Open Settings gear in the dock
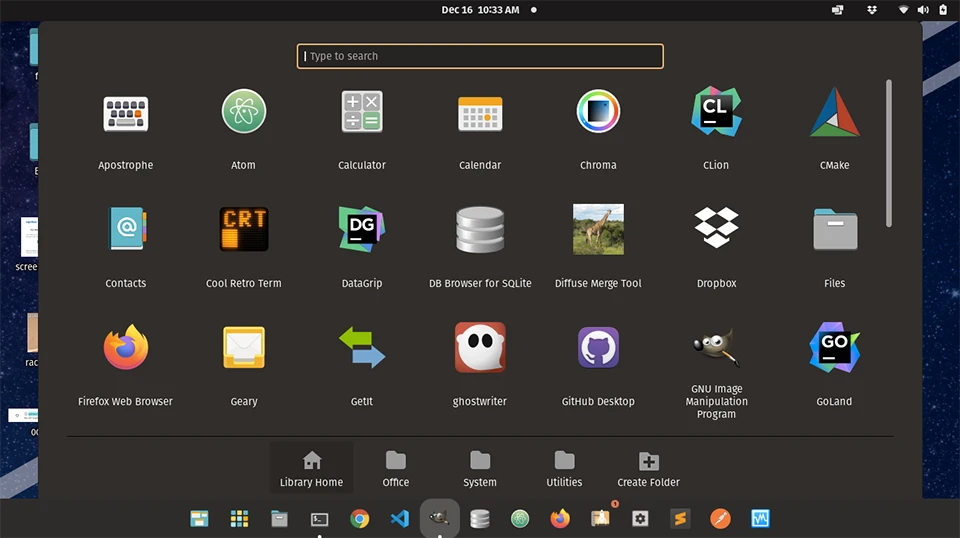Viewport: 960px width, 538px height. pyautogui.click(x=640, y=518)
